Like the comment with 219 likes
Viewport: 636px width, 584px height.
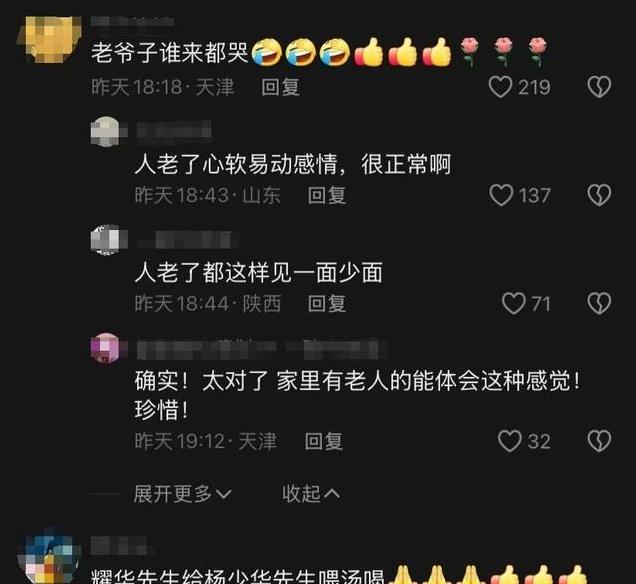tap(500, 87)
